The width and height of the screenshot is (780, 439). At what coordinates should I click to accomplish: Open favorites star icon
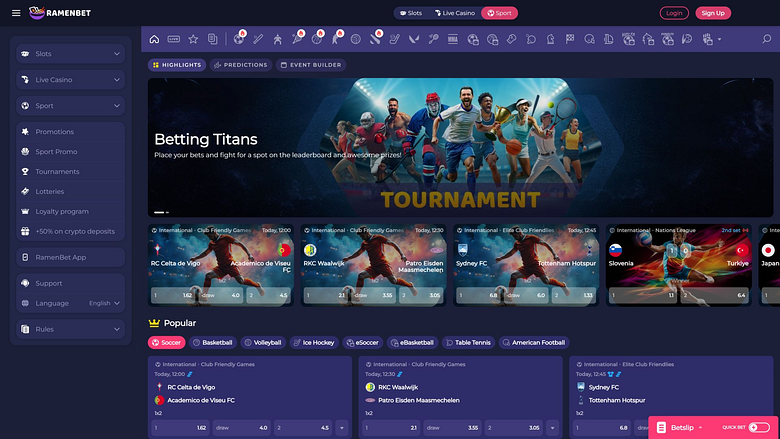(193, 39)
